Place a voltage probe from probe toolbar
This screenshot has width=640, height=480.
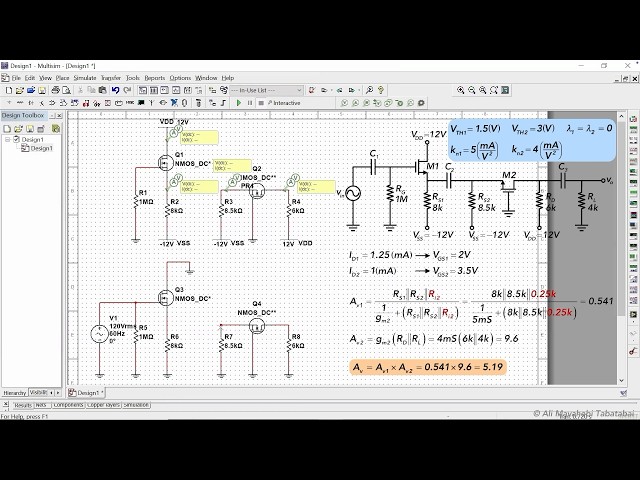click(344, 103)
